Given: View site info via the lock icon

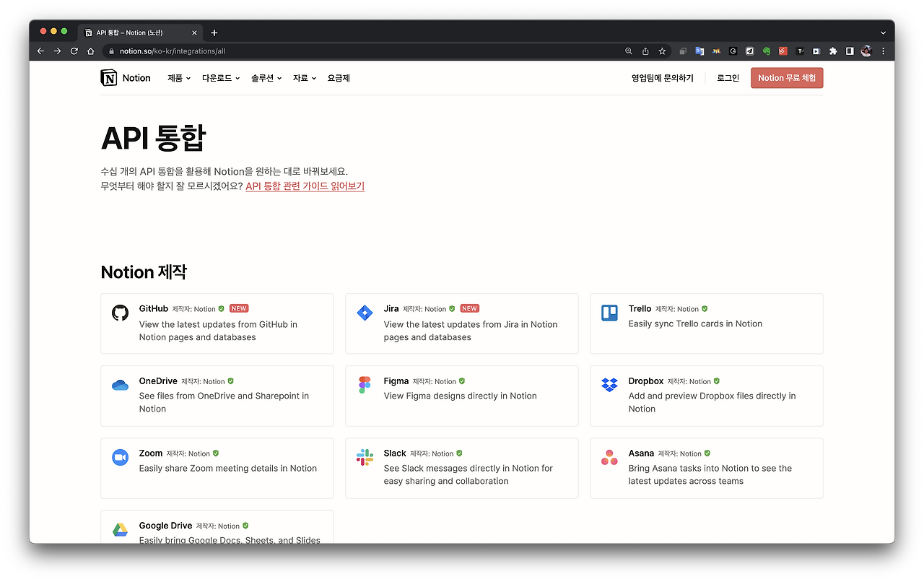Looking at the screenshot, I should pos(111,51).
